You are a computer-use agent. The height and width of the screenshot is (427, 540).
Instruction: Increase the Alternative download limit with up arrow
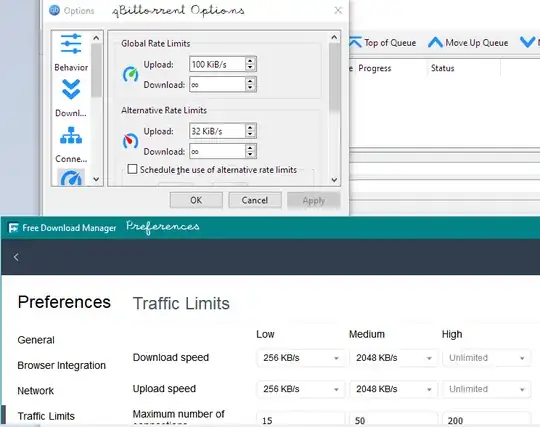click(250, 147)
